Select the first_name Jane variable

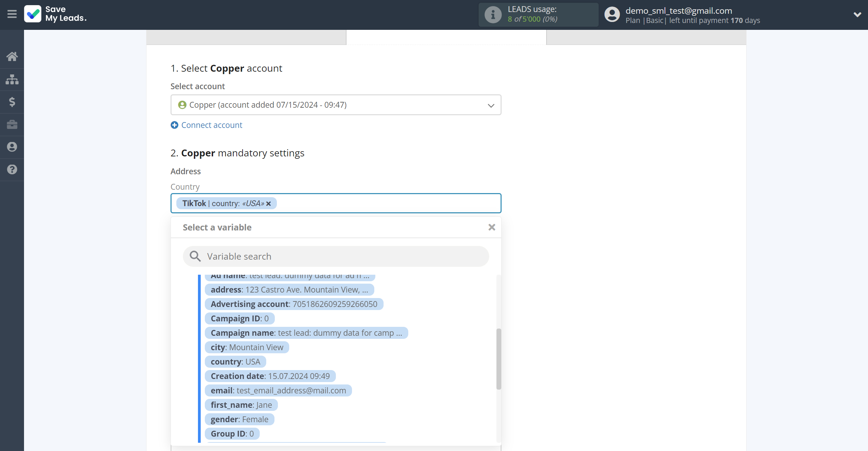(241, 405)
